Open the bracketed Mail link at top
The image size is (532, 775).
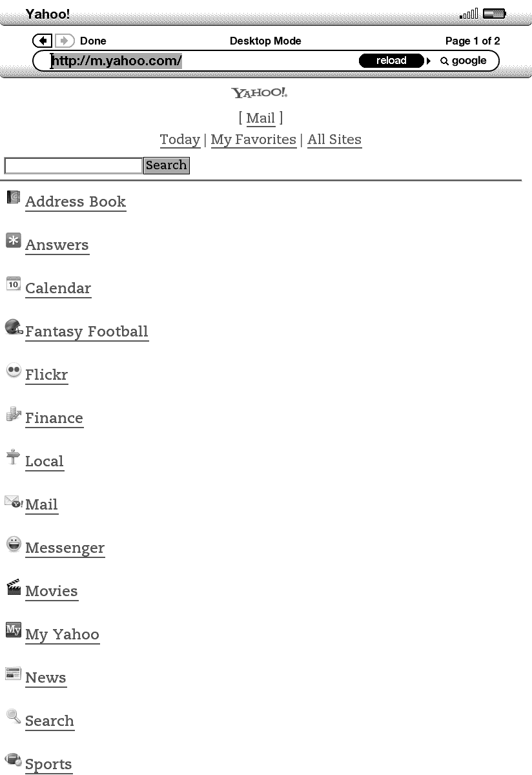point(261,118)
